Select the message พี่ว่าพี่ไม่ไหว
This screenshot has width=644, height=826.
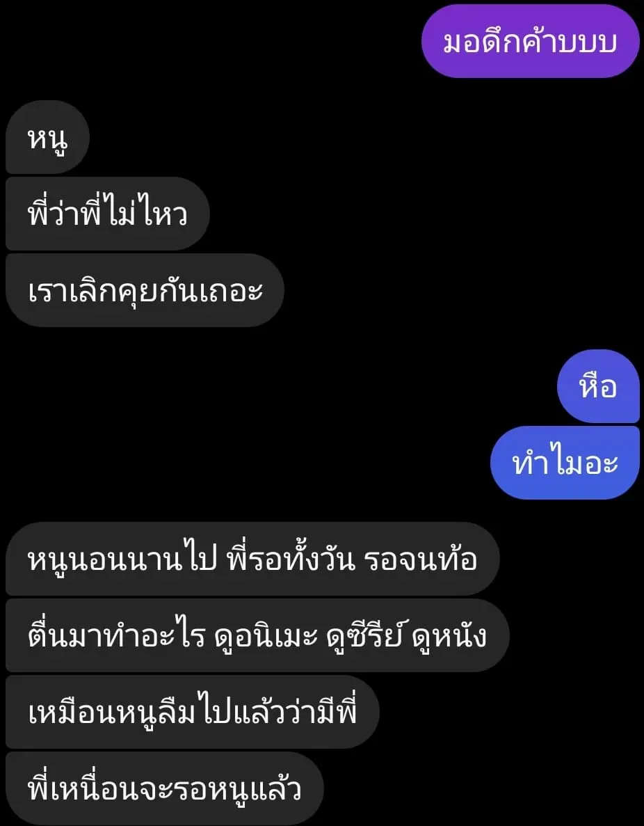click(x=107, y=214)
